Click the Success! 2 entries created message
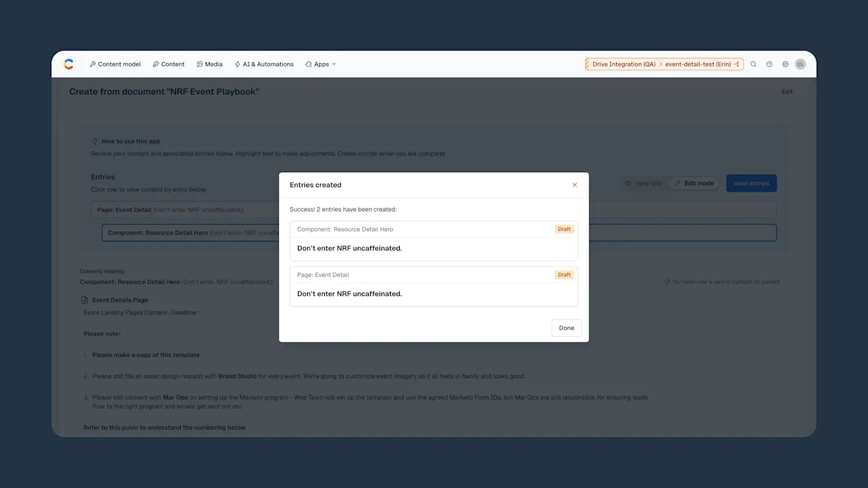This screenshot has width=868, height=488. 343,209
